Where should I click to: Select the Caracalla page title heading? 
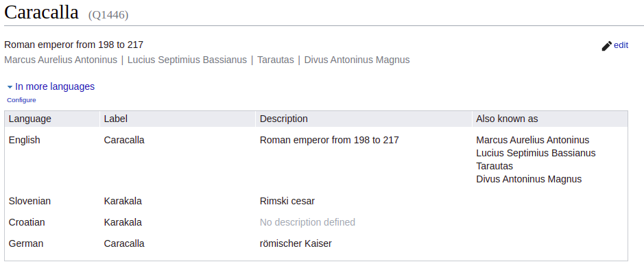[41, 12]
